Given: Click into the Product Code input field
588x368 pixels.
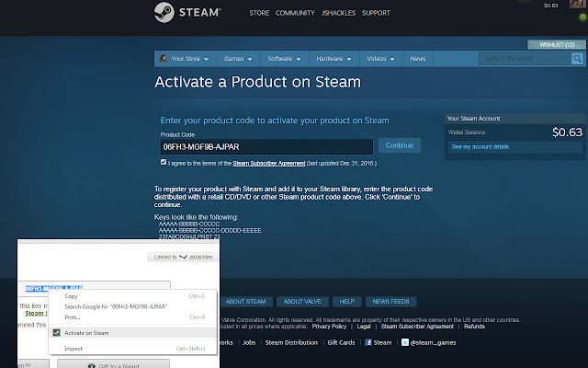Looking at the screenshot, I should 266,147.
